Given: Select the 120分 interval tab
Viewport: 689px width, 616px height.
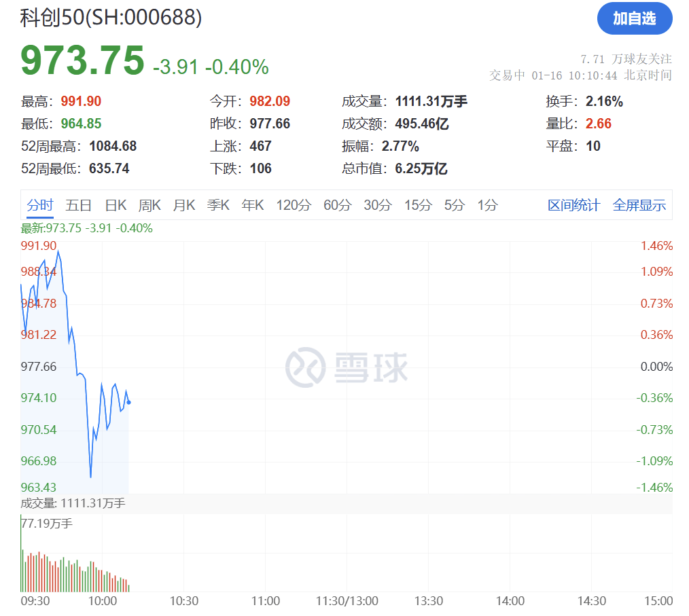Looking at the screenshot, I should pos(293,204).
